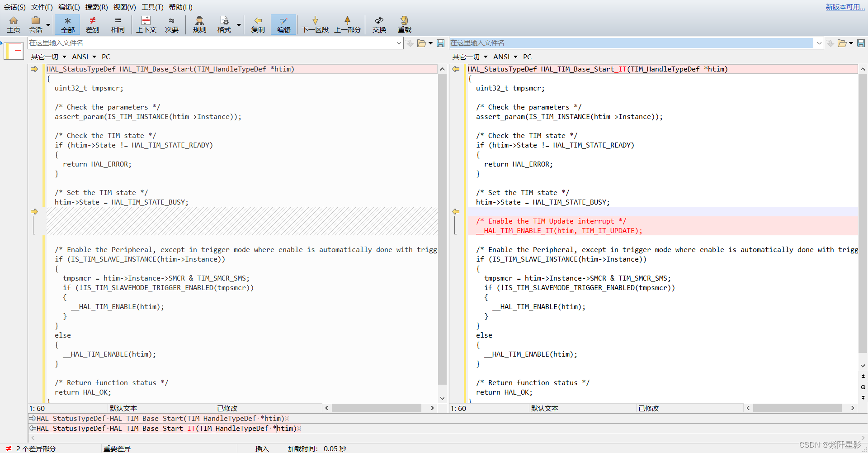
Task: Click the left pane horizontal scrollbar
Action: [x=376, y=408]
